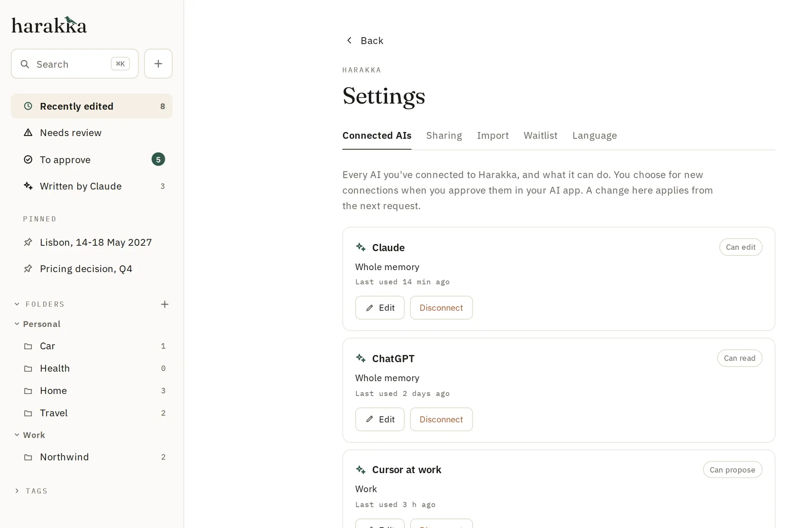
Task: Go back using the Back link
Action: point(364,41)
